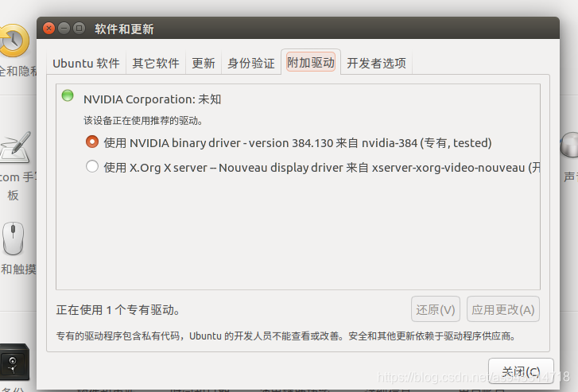Go to the 身份验证 tab
Screen dimensions: 578x392
251,63
